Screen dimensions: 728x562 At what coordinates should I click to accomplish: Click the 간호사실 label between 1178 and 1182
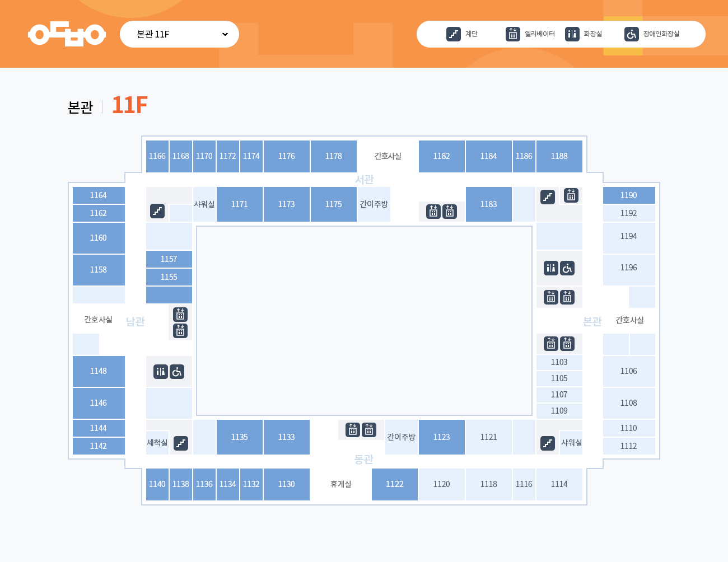pyautogui.click(x=388, y=156)
